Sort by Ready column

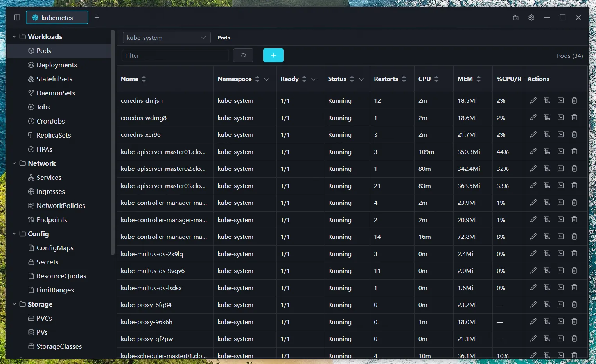(304, 79)
